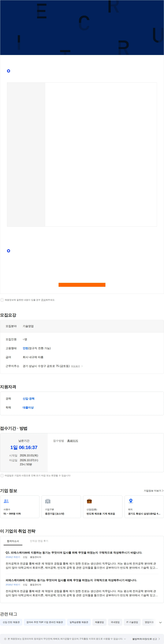Select the 신입·인턴 채용관 tag
Screen dimensions: 164x644
(11, 622)
